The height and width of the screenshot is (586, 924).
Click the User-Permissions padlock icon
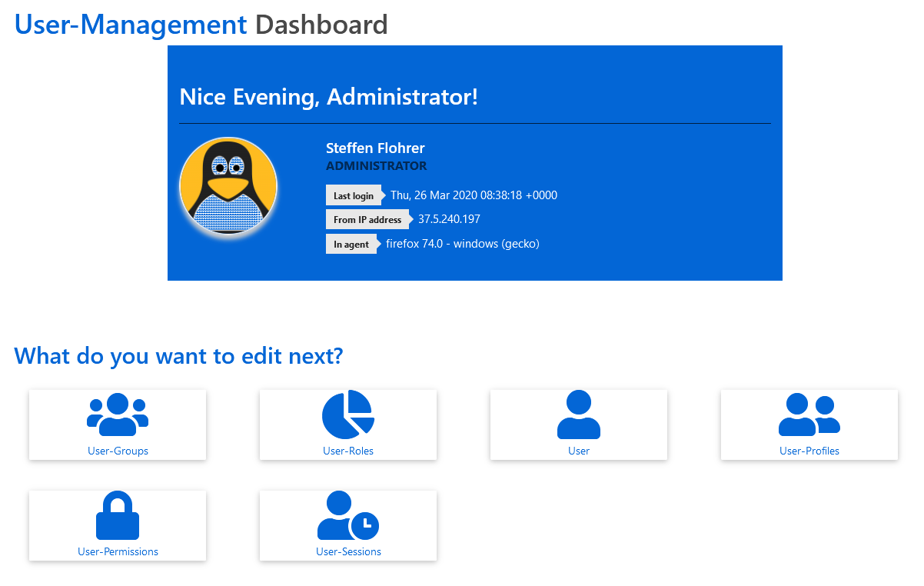(118, 515)
